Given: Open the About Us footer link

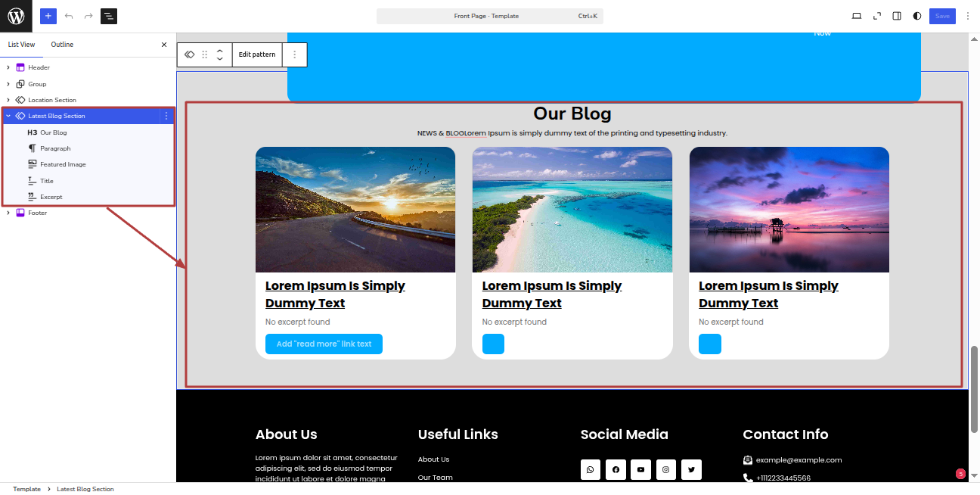Looking at the screenshot, I should [x=433, y=459].
